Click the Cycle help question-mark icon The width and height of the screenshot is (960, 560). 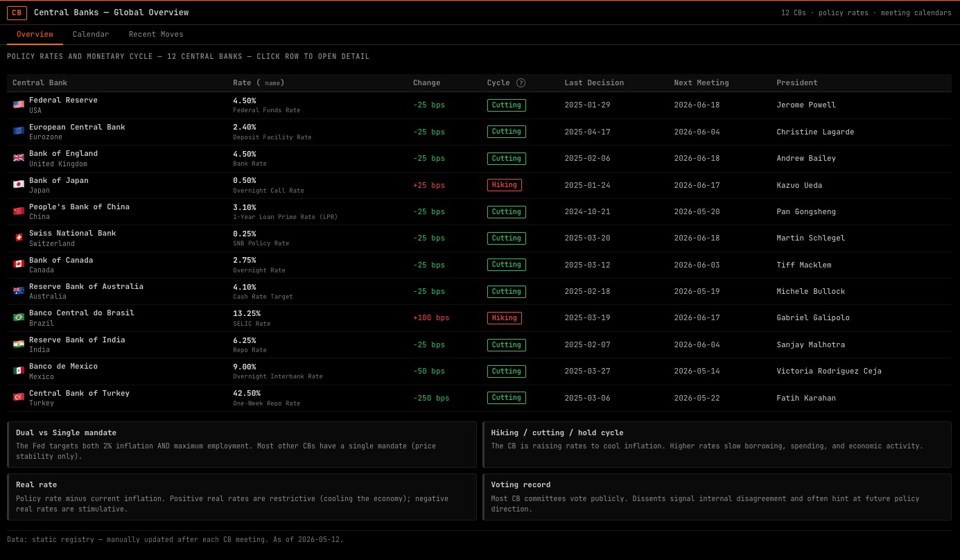tap(521, 83)
